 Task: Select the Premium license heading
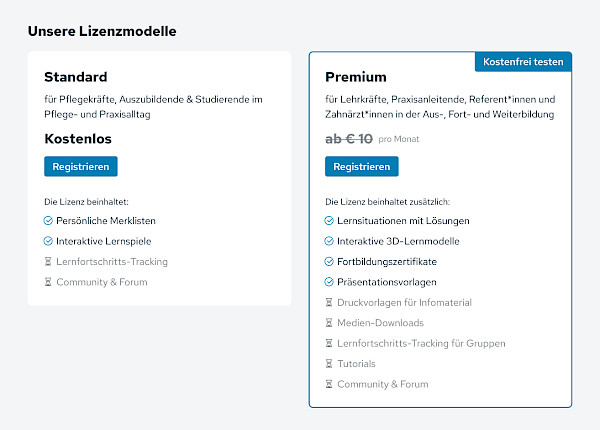[x=356, y=77]
